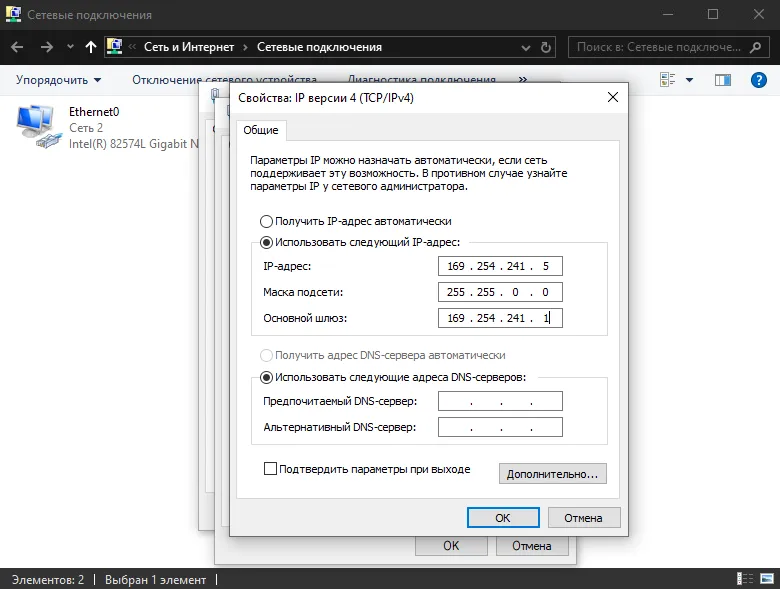Click into 'Предпочитаемый DNS-сервер' field
The image size is (780, 589).
coord(500,401)
